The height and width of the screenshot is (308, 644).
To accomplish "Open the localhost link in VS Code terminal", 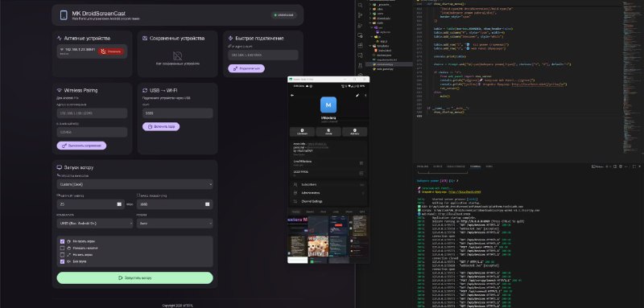I will [465, 191].
